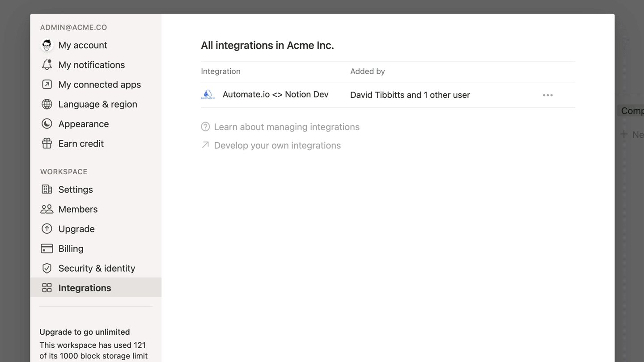644x362 pixels.
Task: Click Develop your own integrations
Action: click(277, 145)
